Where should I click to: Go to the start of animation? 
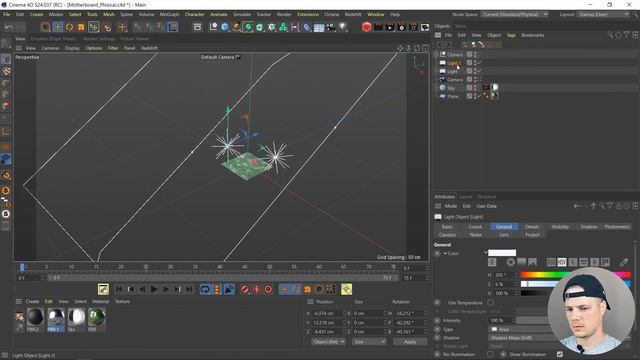119,289
